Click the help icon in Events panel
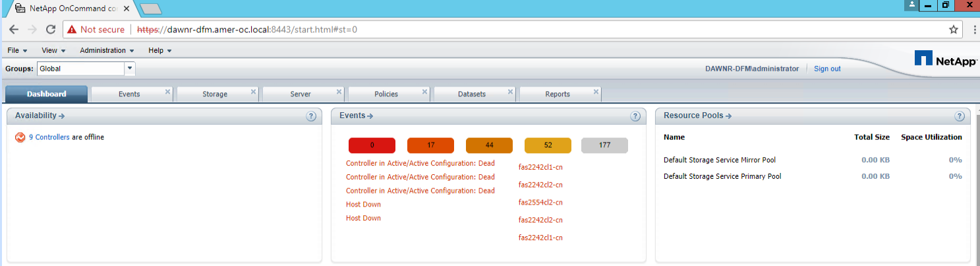 point(635,116)
